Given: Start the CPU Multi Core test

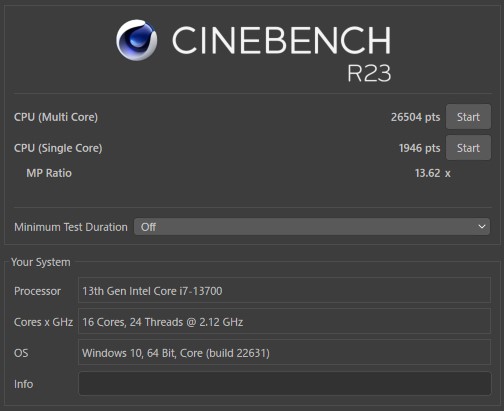Looking at the screenshot, I should click(468, 117).
